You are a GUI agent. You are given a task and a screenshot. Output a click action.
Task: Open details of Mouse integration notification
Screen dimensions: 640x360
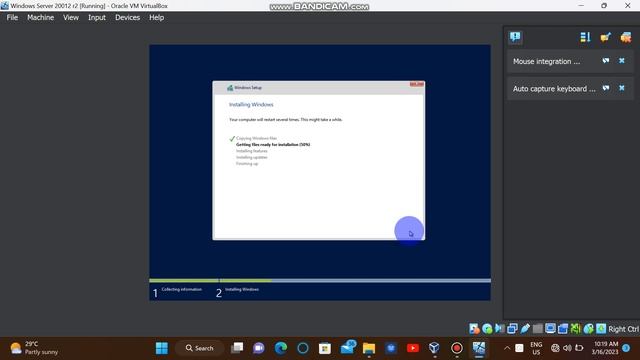[546, 62]
